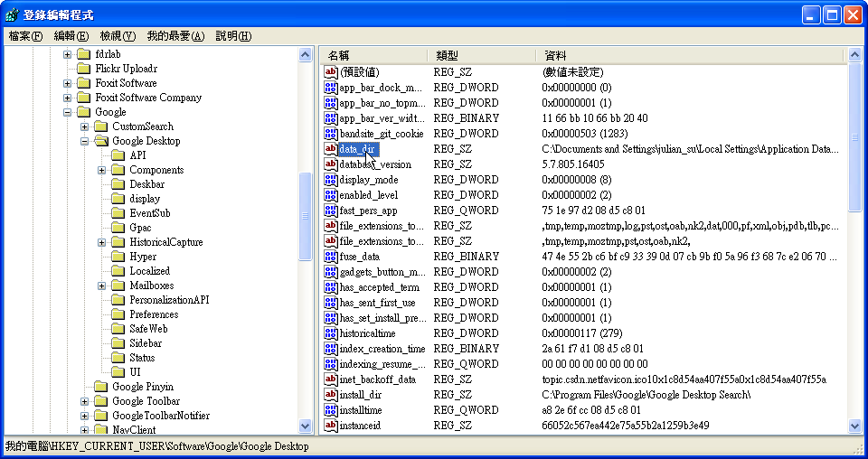
Task: Select the fast_pers_app value
Action: pyautogui.click(x=368, y=211)
